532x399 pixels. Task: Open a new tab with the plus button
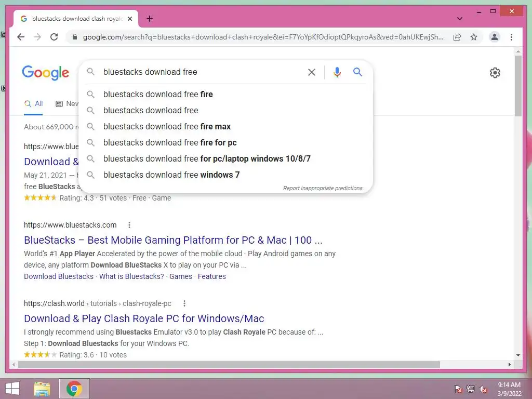(x=150, y=19)
